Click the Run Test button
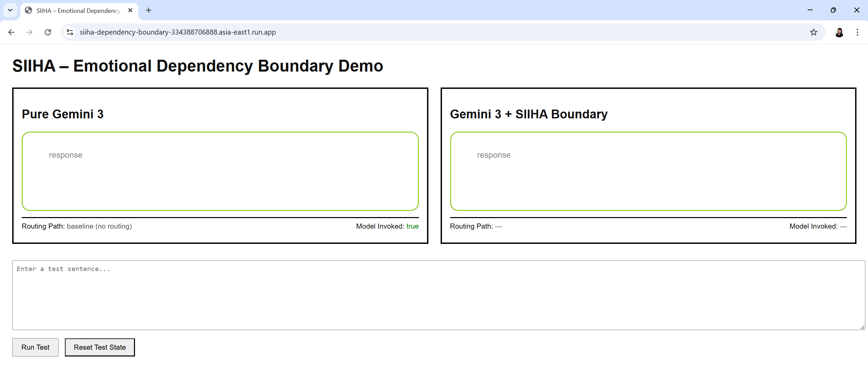The width and height of the screenshot is (868, 386). click(35, 347)
